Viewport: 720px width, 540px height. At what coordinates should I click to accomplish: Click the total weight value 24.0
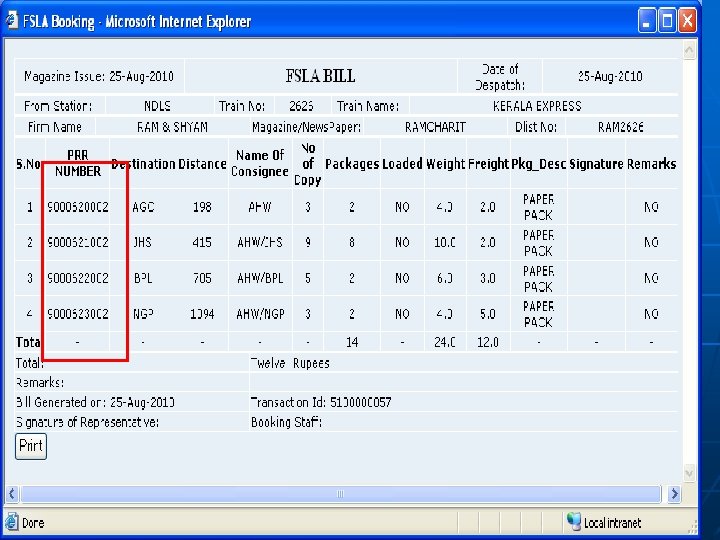click(x=444, y=342)
